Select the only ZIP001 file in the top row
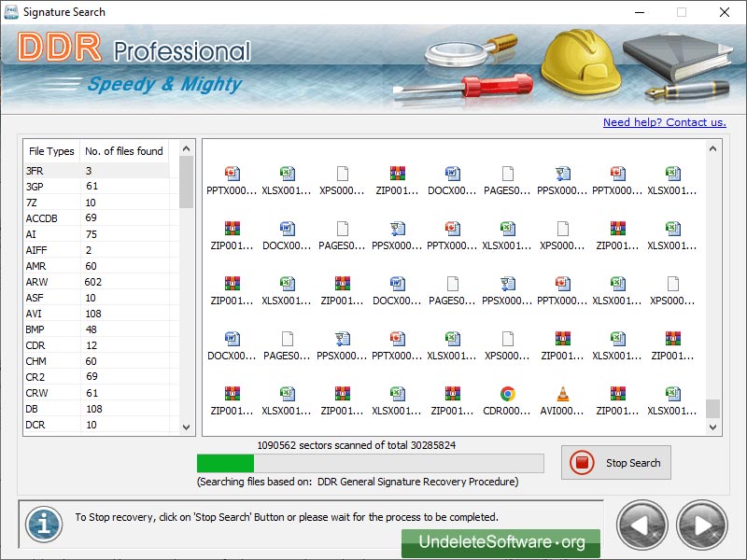This screenshot has width=747, height=560. tap(398, 181)
